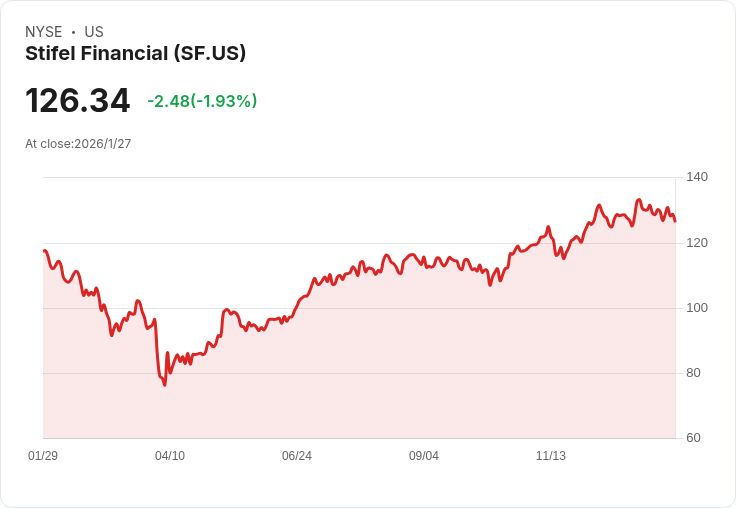Click the 60 y-axis label

tap(693, 438)
